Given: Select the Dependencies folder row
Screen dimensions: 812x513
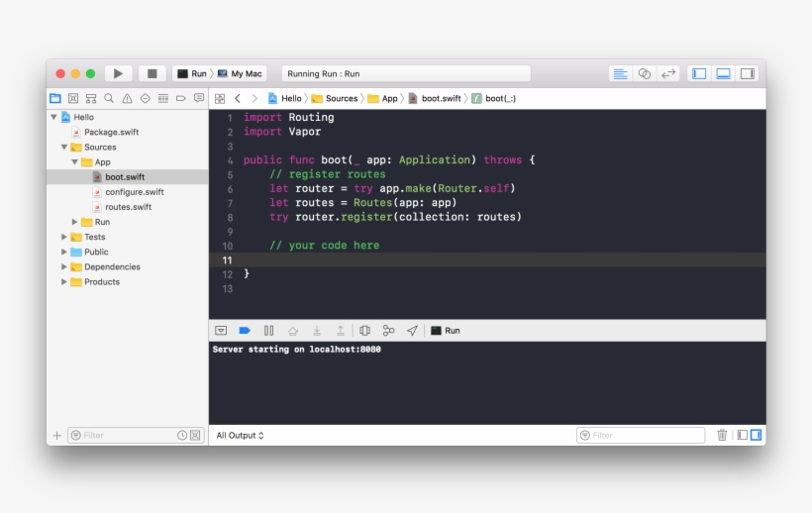Looking at the screenshot, I should pyautogui.click(x=128, y=266).
